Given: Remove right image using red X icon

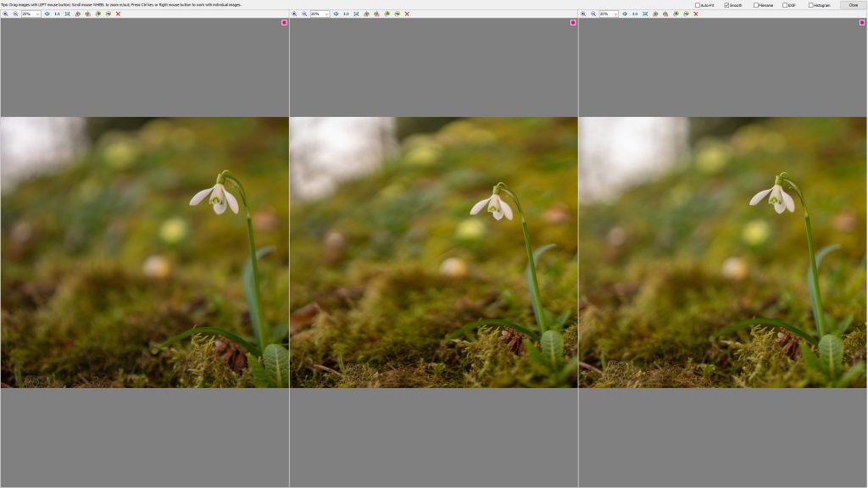Looking at the screenshot, I should (696, 14).
